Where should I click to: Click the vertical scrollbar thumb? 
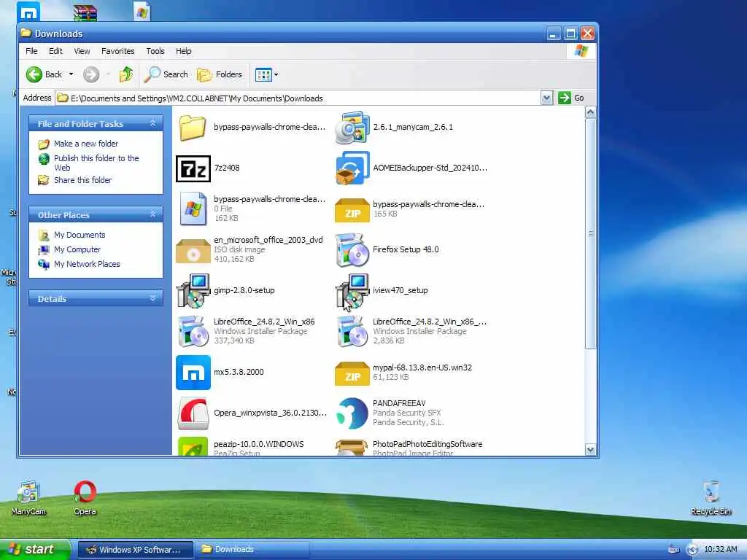click(x=590, y=233)
